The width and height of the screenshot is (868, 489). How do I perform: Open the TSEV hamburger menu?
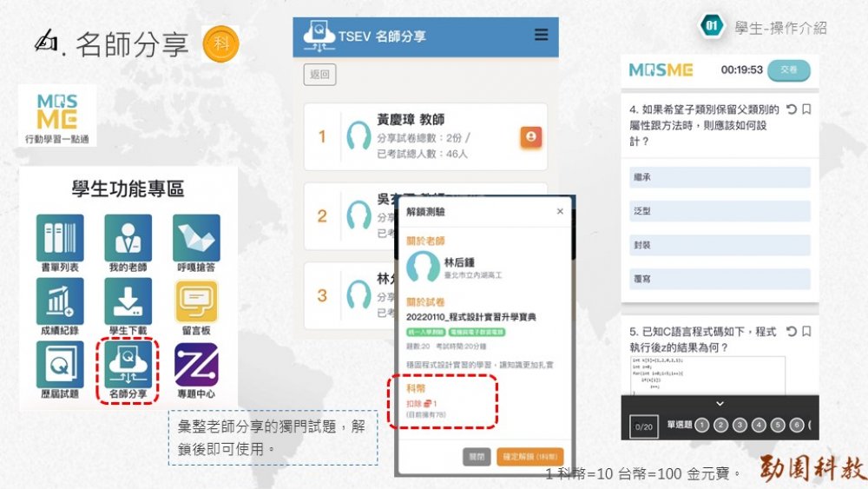541,36
